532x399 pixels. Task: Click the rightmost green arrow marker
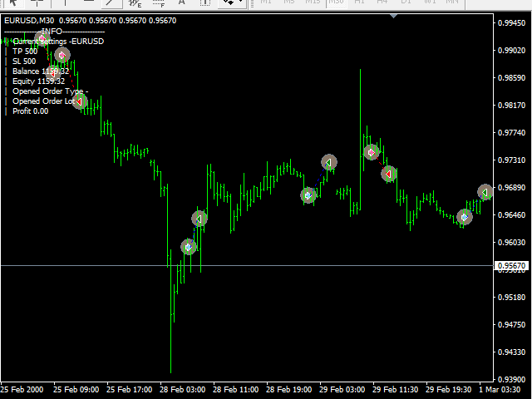[x=485, y=192]
